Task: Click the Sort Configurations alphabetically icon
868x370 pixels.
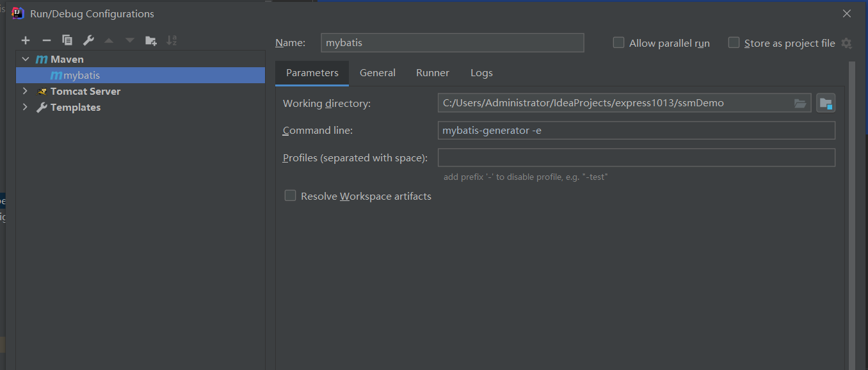Action: pos(171,40)
